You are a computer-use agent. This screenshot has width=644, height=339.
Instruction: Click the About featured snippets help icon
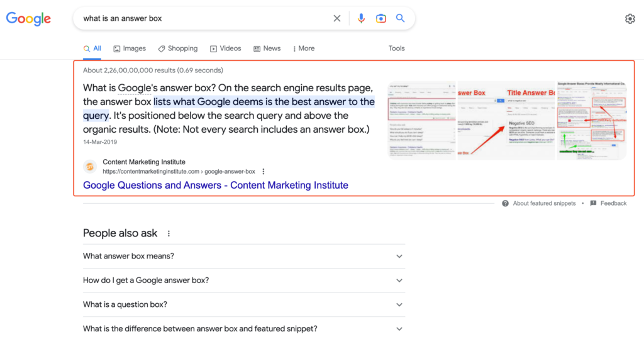point(506,203)
